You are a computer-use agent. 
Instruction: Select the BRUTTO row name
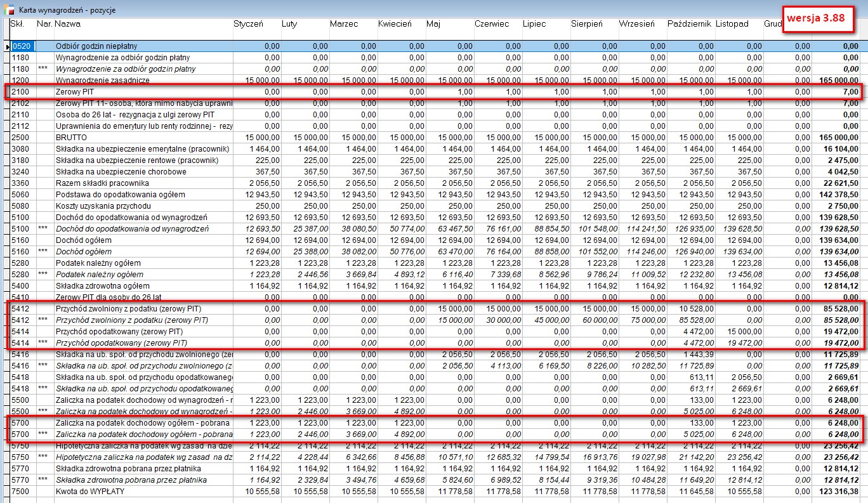click(x=71, y=138)
